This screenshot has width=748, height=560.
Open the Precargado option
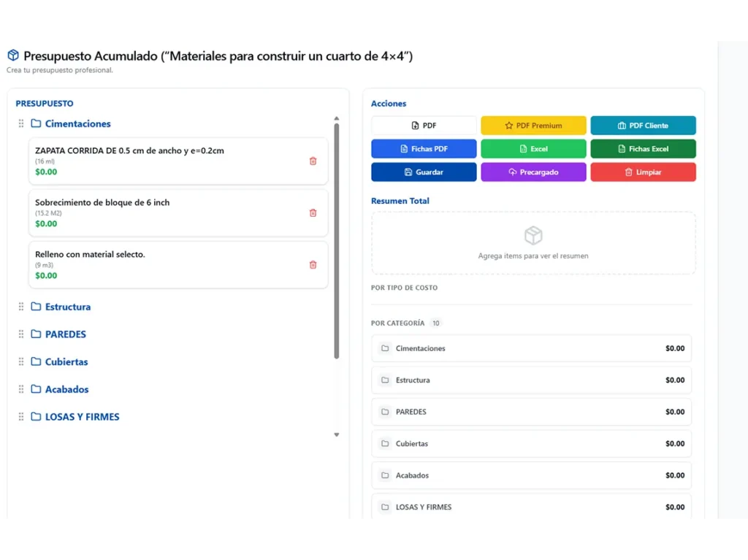[533, 172]
